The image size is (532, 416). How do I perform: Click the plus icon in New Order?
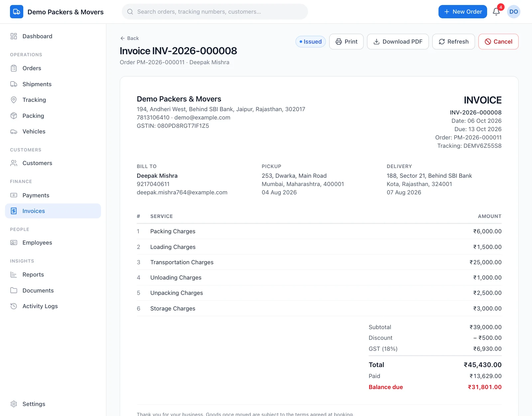[x=447, y=12]
